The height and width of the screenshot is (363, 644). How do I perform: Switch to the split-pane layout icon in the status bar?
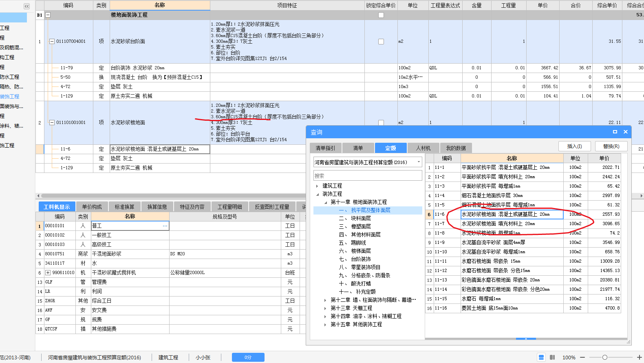click(552, 357)
